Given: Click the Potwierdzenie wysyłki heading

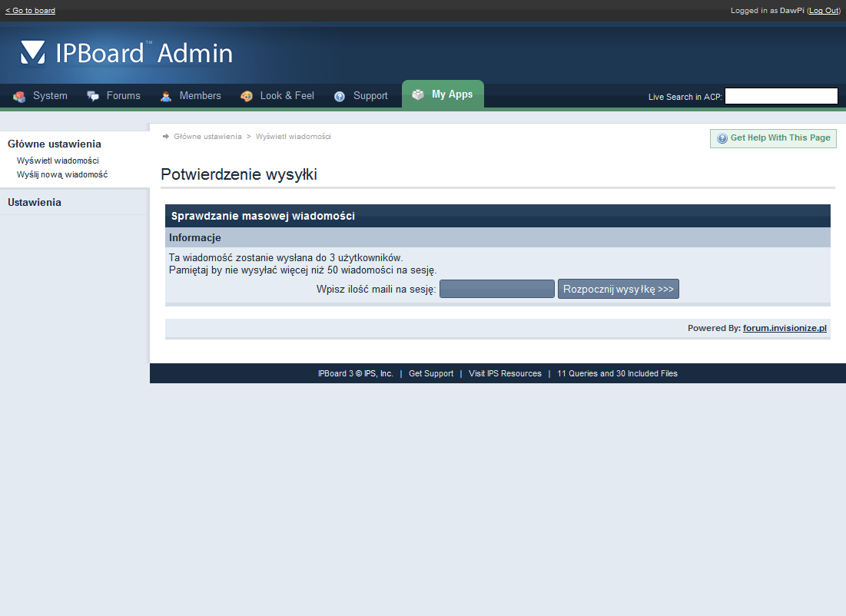Looking at the screenshot, I should pos(239,174).
